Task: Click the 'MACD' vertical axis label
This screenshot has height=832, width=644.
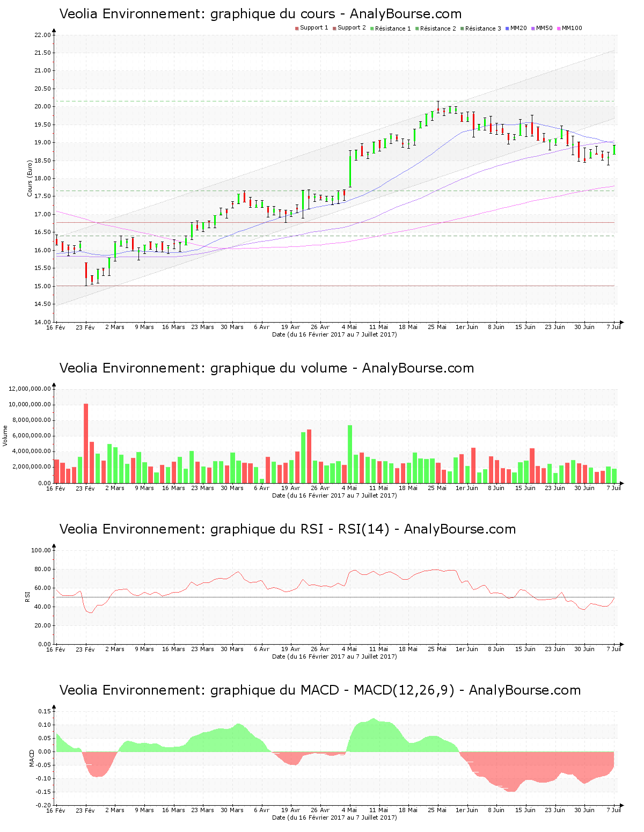Action: 32,758
